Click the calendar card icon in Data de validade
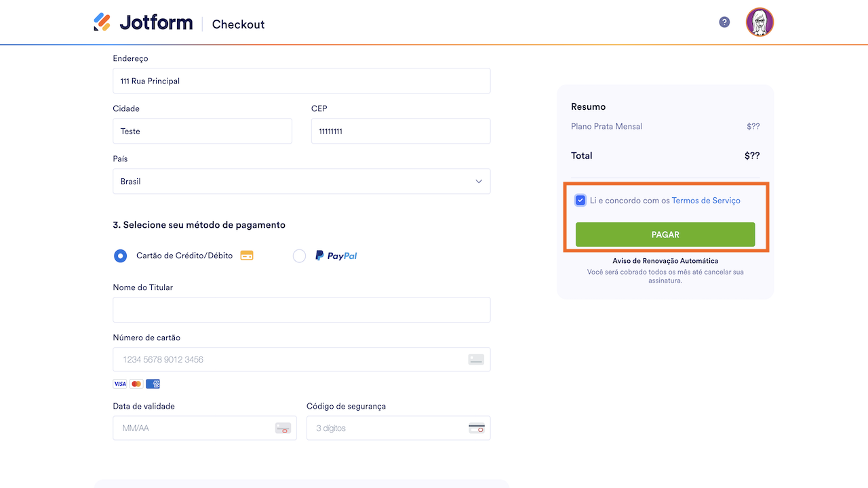868x488 pixels. [283, 428]
